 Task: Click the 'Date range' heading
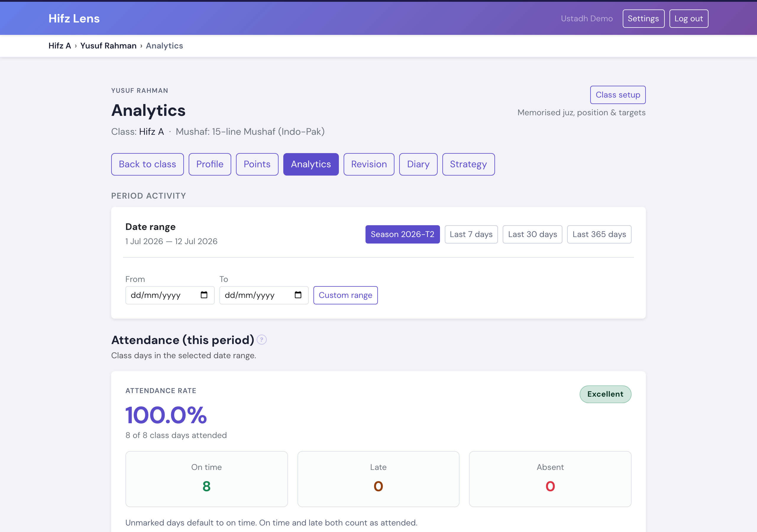click(150, 227)
